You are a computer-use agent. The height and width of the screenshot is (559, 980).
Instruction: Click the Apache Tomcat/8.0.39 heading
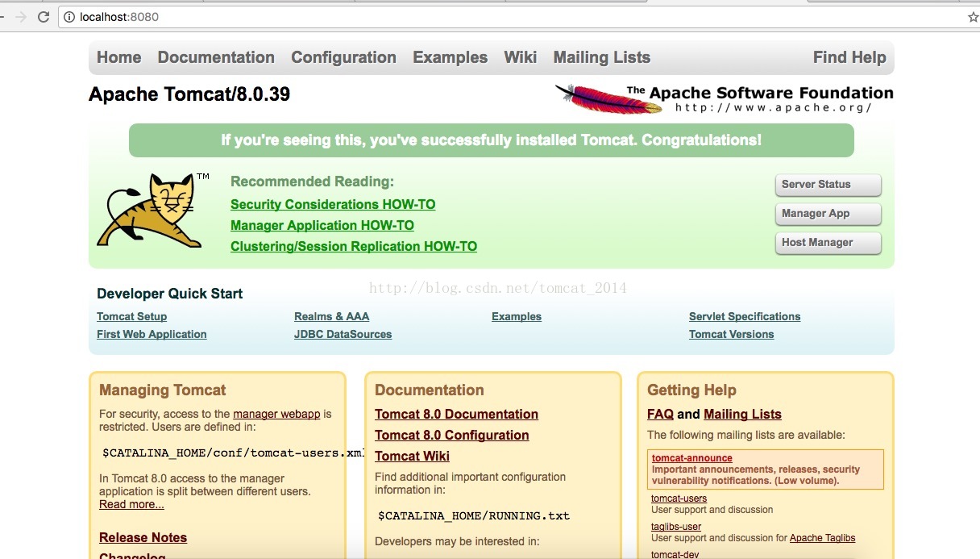[x=189, y=95]
